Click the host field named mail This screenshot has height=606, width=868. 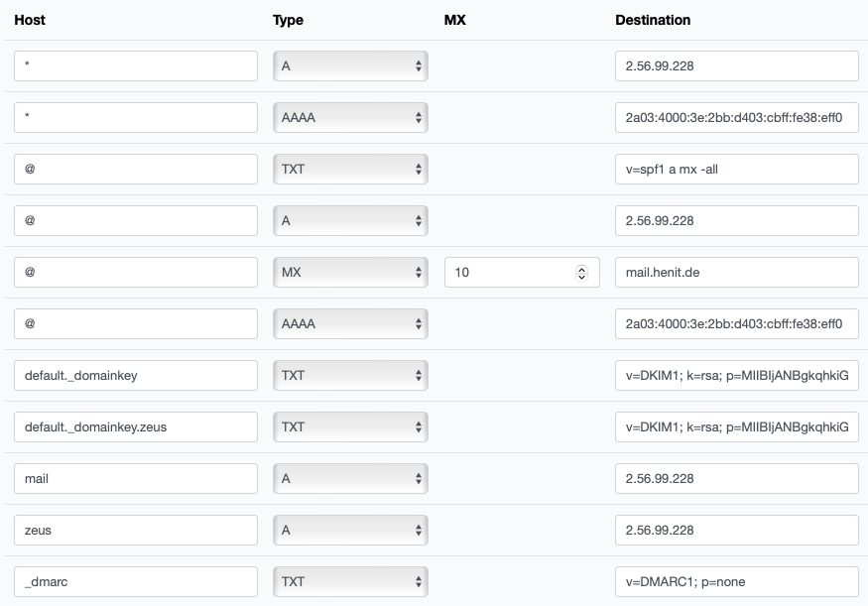pyautogui.click(x=136, y=479)
